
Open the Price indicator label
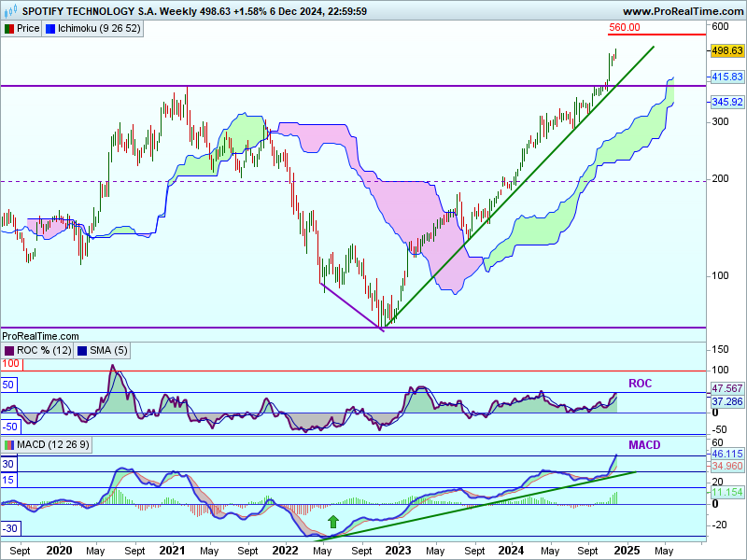[x=28, y=29]
